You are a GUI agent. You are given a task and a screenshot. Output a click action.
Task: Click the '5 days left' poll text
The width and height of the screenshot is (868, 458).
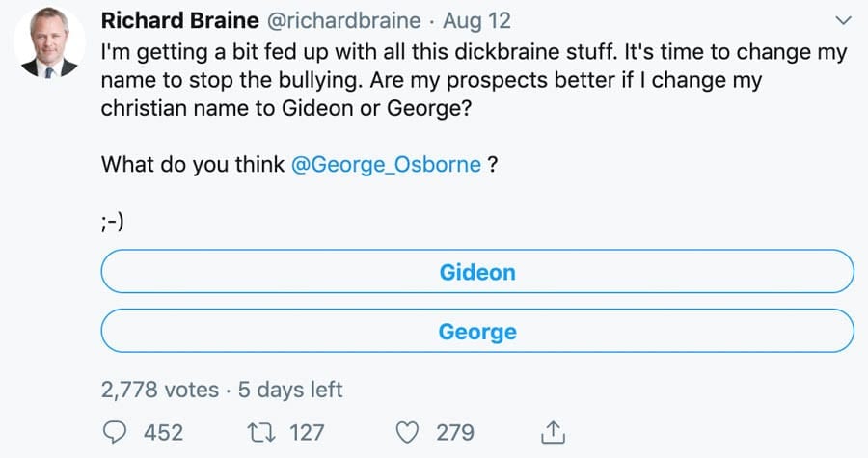289,390
